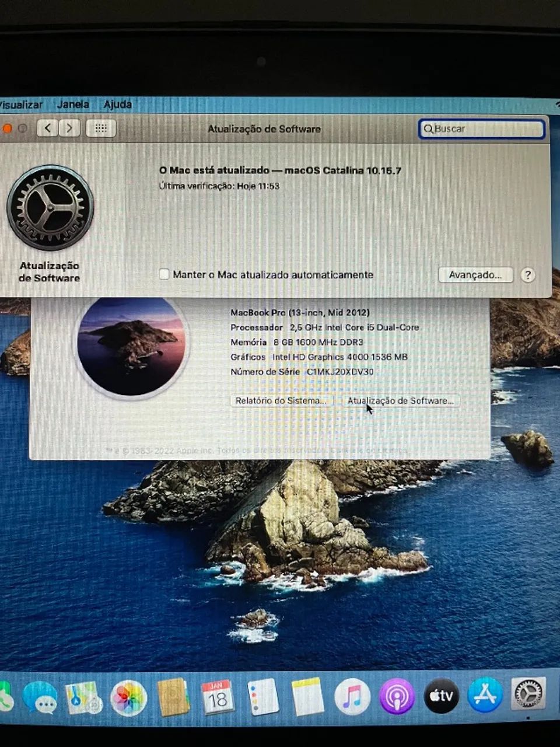Go back with the left chevron button
Image resolution: width=560 pixels, height=747 pixels.
47,128
